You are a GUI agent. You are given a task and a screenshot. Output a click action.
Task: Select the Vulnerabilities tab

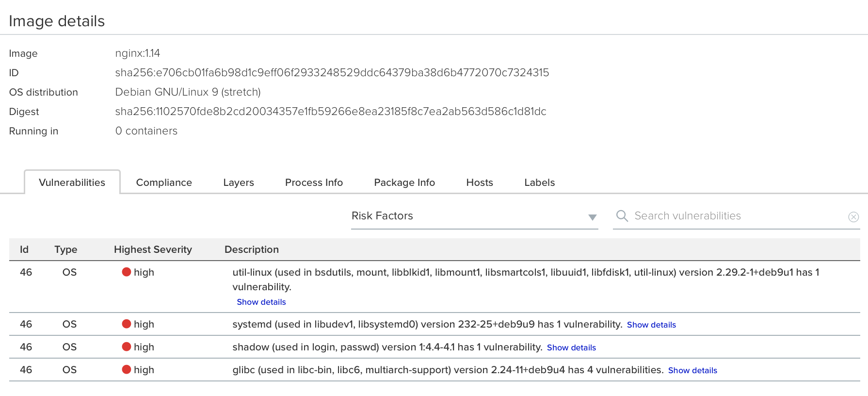(72, 182)
